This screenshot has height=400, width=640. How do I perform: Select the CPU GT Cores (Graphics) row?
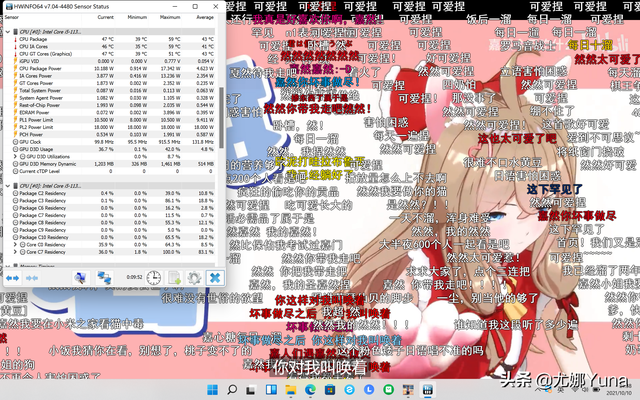tap(109, 54)
